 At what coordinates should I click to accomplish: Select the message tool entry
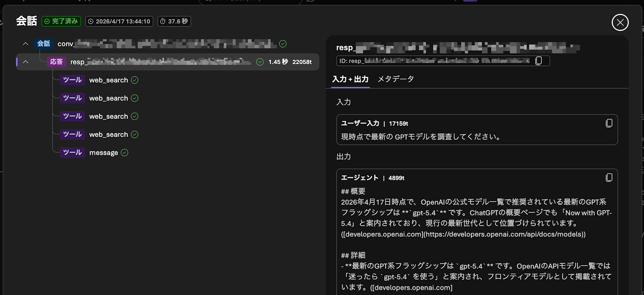pos(104,152)
